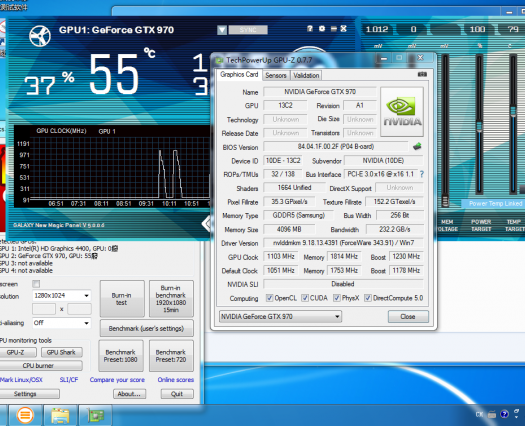The image size is (525, 426).
Task: Open the SLI/CF link
Action: click(x=69, y=380)
